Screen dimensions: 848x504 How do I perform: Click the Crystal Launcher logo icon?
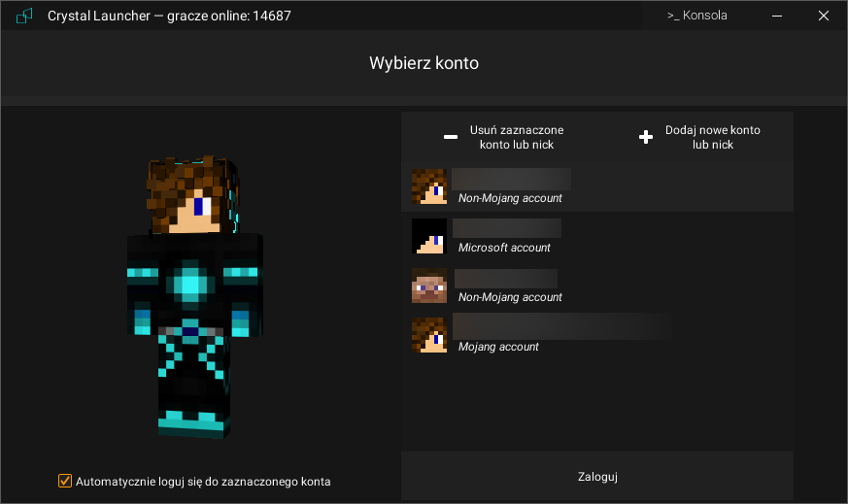(x=24, y=16)
